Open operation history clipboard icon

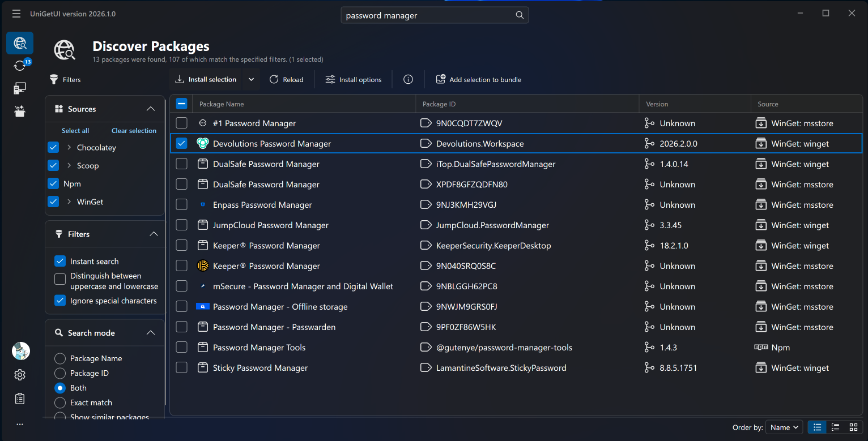(20, 399)
